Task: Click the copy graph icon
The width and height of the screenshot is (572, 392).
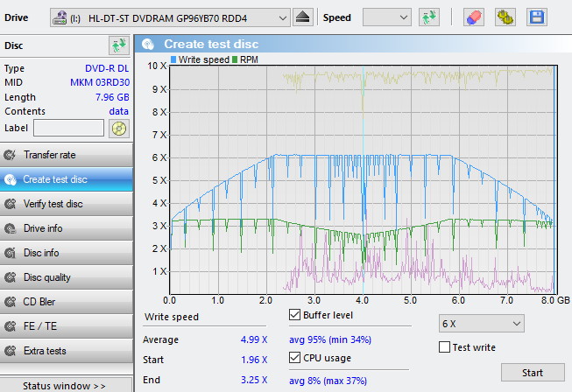Action: click(505, 17)
